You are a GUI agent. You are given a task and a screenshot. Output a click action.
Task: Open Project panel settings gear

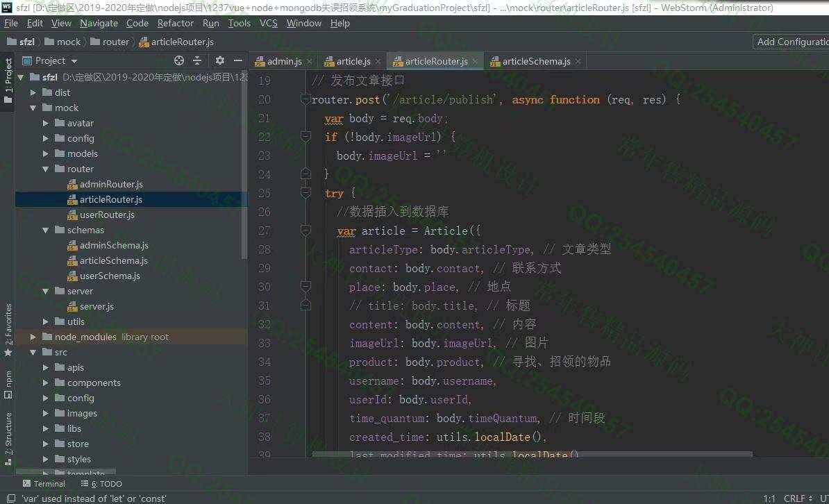tap(220, 61)
